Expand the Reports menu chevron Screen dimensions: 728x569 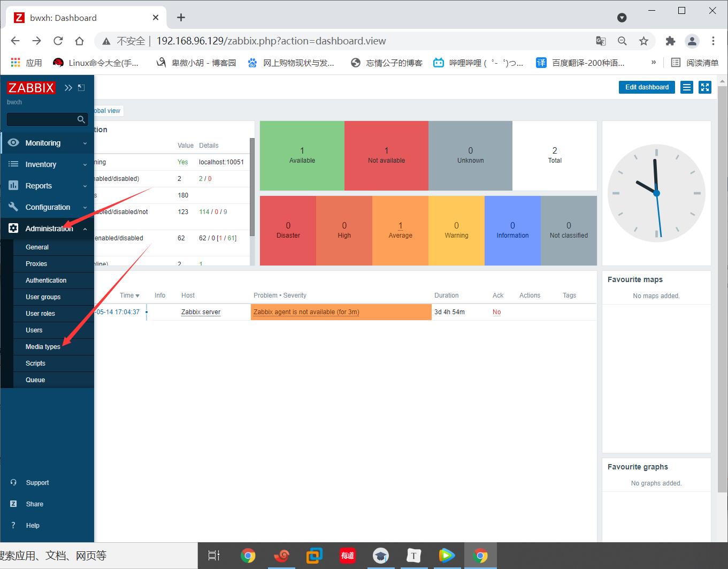pos(85,186)
